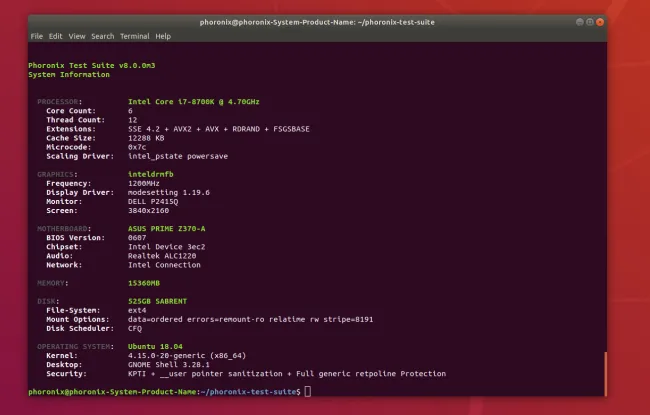
Task: Click 'GNOME Shell 3.28.1' desktop text
Action: click(169, 365)
